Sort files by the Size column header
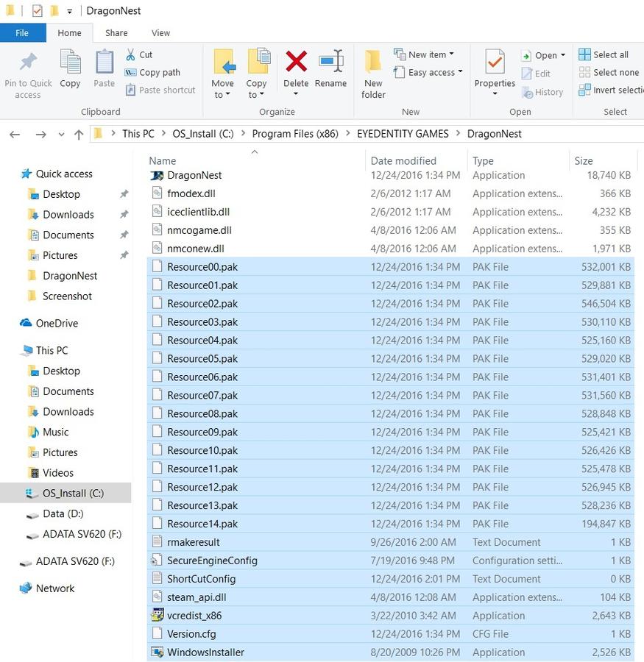644x662 pixels. [584, 161]
